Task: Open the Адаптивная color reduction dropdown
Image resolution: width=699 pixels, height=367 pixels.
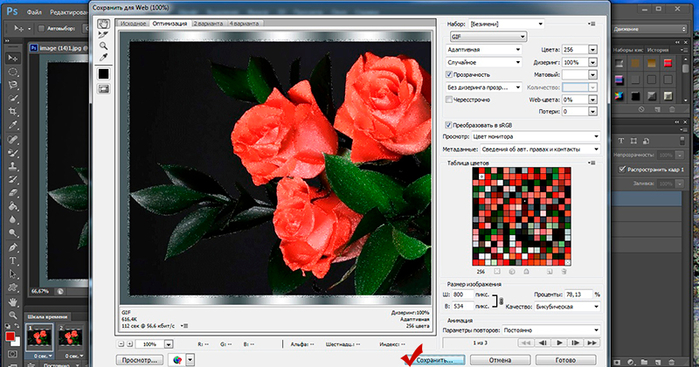Action: tap(484, 49)
